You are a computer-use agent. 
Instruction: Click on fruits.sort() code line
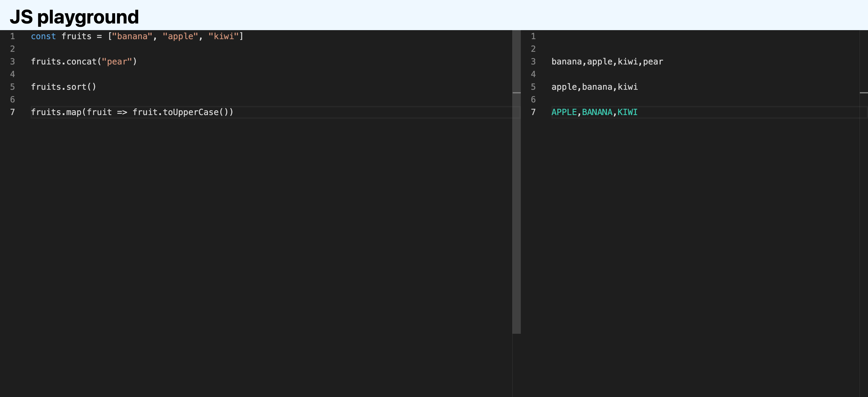click(x=63, y=87)
